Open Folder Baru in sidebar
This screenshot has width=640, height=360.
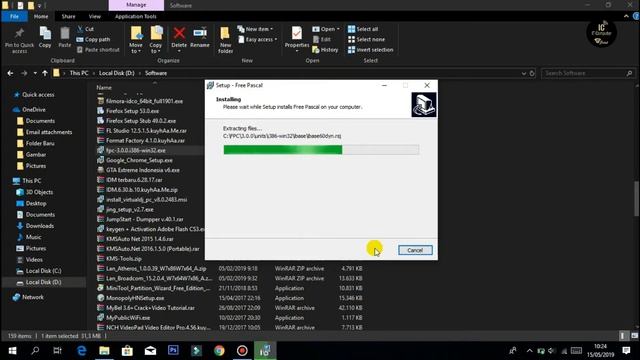pos(40,143)
